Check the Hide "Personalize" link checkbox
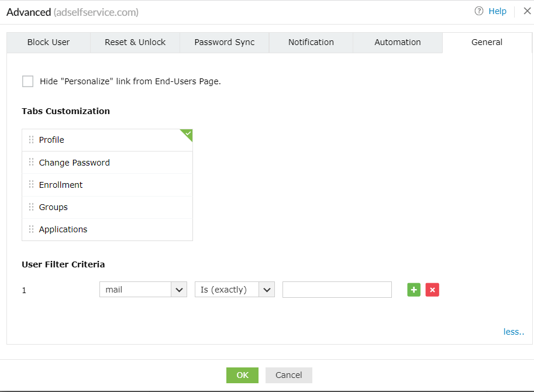 pyautogui.click(x=27, y=81)
